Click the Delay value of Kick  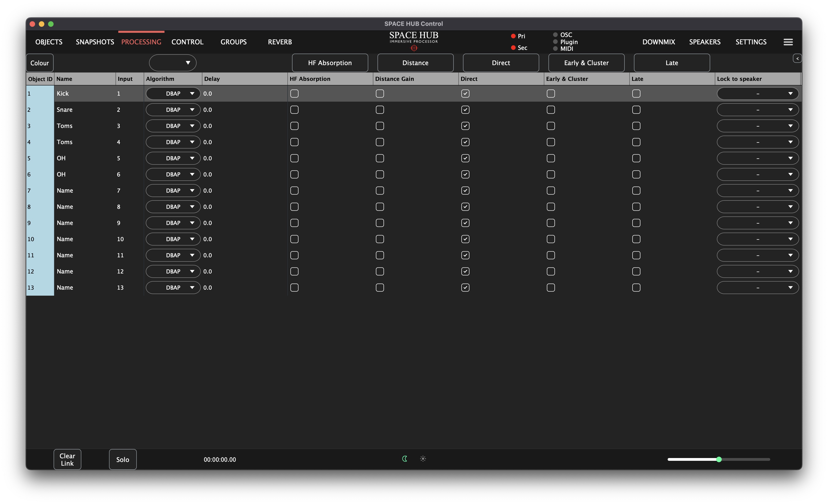(x=208, y=93)
